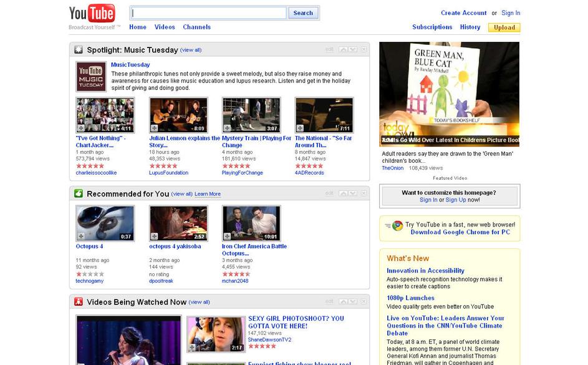Image resolution: width=588 pixels, height=365 pixels.
Task: Click the green Recommended for You icon
Action: tap(79, 193)
